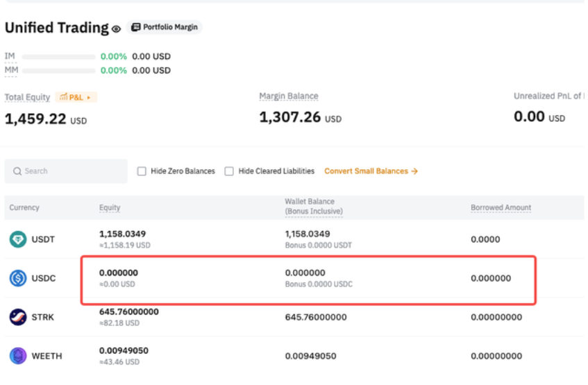The height and width of the screenshot is (385, 588).
Task: Click the P&L chart icon
Action: click(63, 98)
